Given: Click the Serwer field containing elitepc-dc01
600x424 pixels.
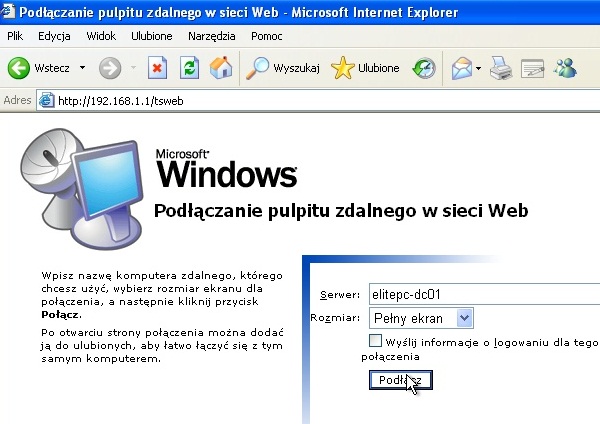Looking at the screenshot, I should click(484, 294).
